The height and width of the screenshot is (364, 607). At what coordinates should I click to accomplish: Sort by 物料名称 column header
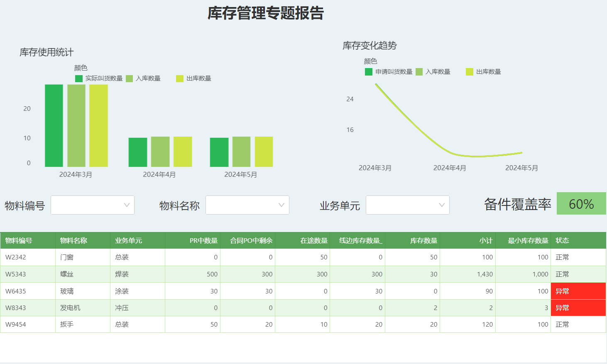[83, 240]
